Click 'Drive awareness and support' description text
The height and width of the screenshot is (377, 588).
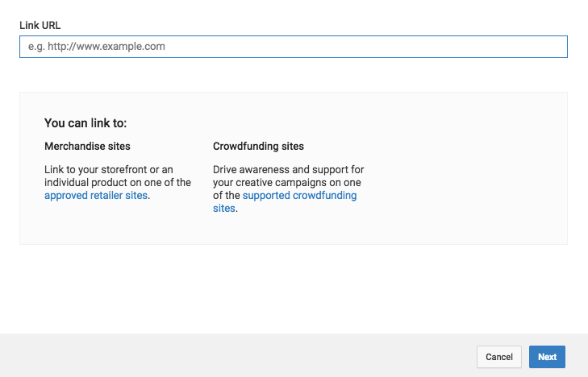point(289,188)
